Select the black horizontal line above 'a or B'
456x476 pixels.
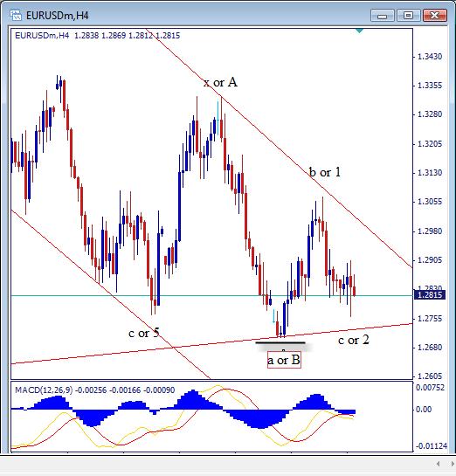[x=280, y=342]
